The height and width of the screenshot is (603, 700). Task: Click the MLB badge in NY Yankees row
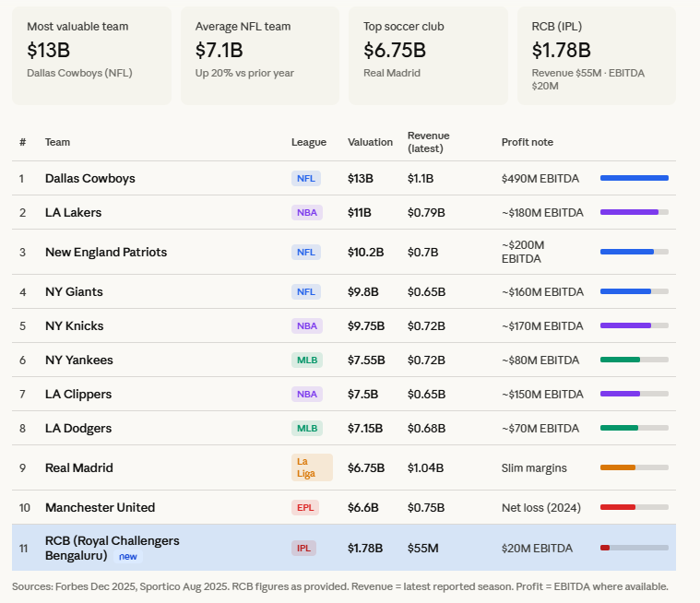click(307, 361)
